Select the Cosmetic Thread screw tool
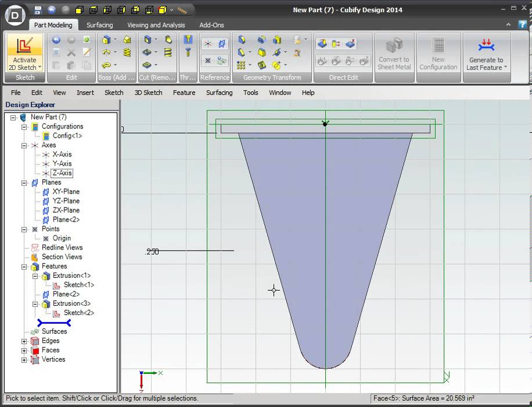532x407 pixels. [x=188, y=52]
